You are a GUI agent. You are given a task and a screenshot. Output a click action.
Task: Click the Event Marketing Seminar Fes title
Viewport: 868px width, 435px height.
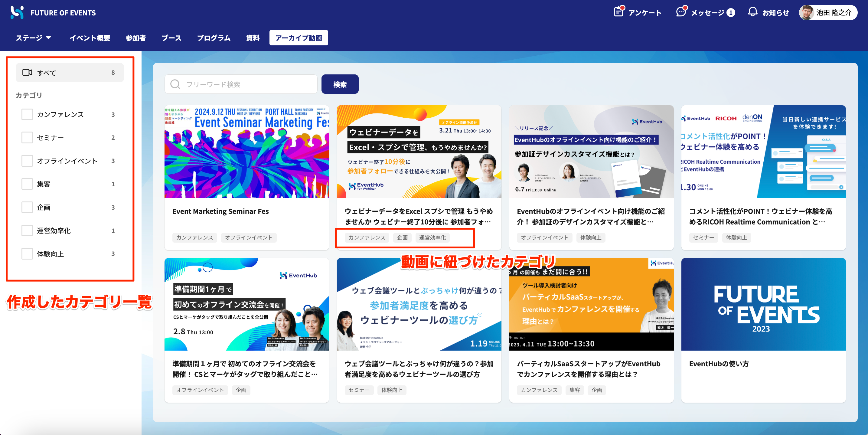click(x=221, y=211)
